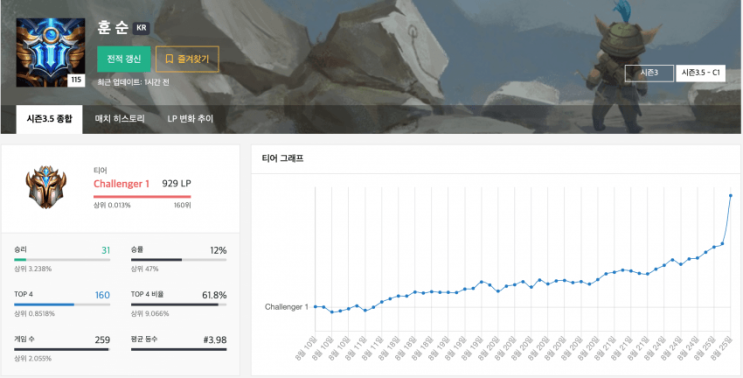
Task: Select the 시즌3 season toggle
Action: (649, 73)
